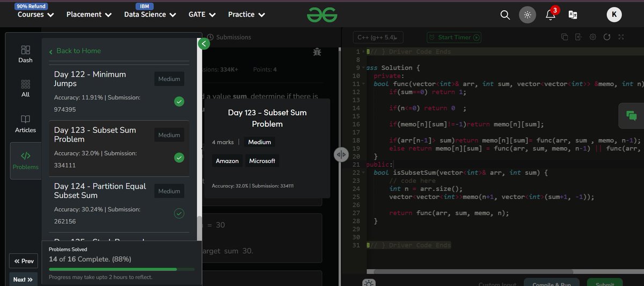Click code line 'int n = arr.size();'
Screen dimensions: 644x286
point(425,189)
